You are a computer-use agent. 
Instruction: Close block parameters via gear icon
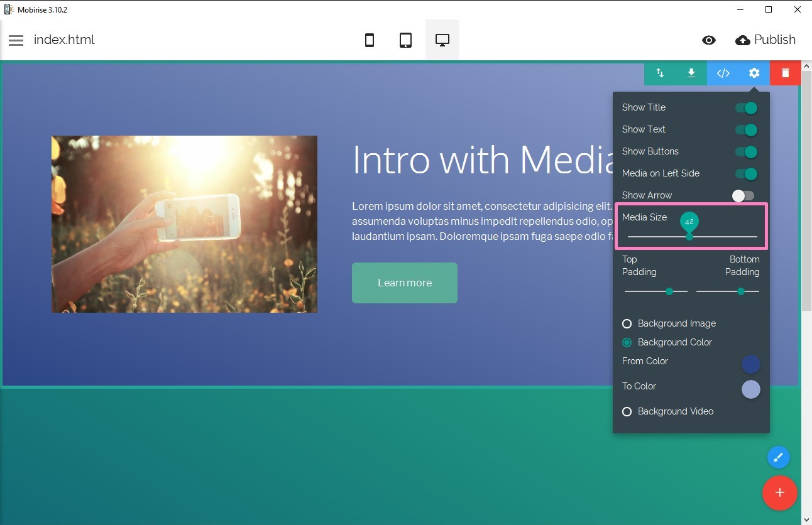pyautogui.click(x=754, y=73)
